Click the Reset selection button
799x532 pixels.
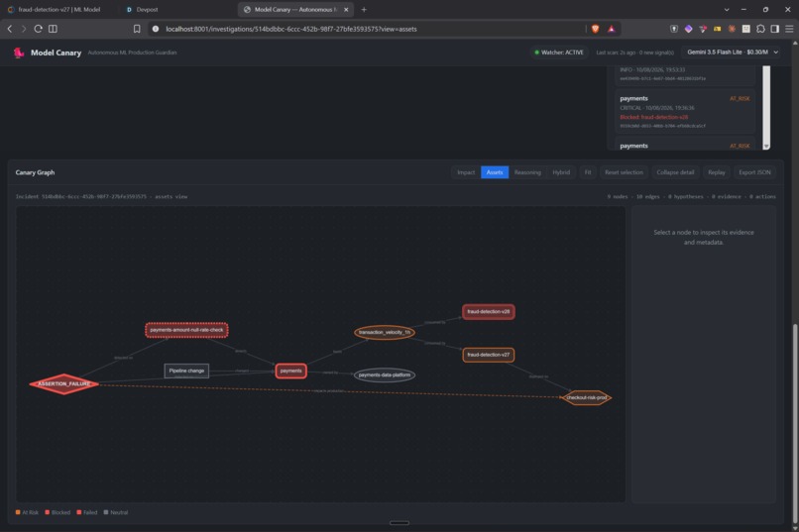(624, 172)
